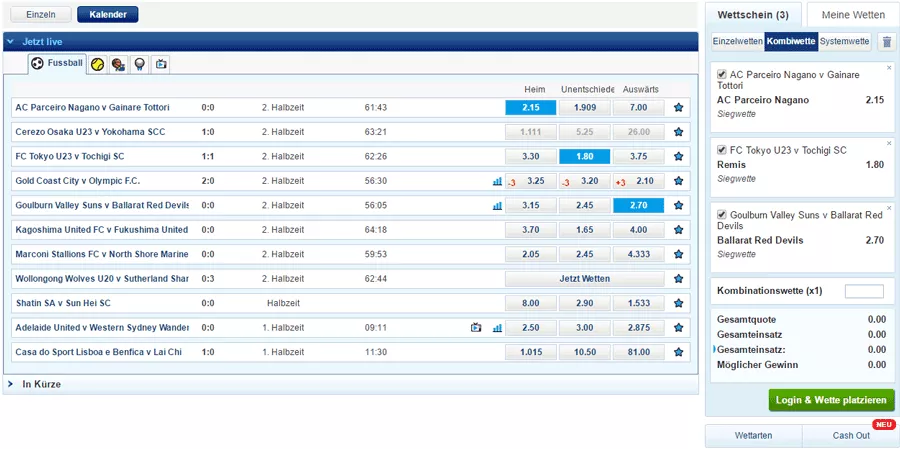Collapse the Jetzt live section
Screen dimensions: 900x449
[x=11, y=42]
